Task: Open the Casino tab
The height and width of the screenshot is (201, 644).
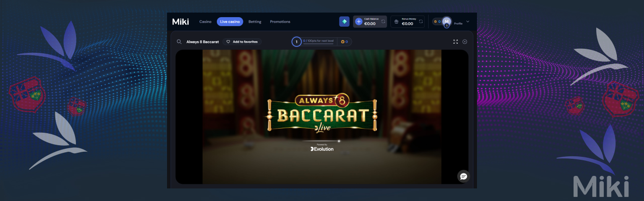Action: tap(205, 22)
